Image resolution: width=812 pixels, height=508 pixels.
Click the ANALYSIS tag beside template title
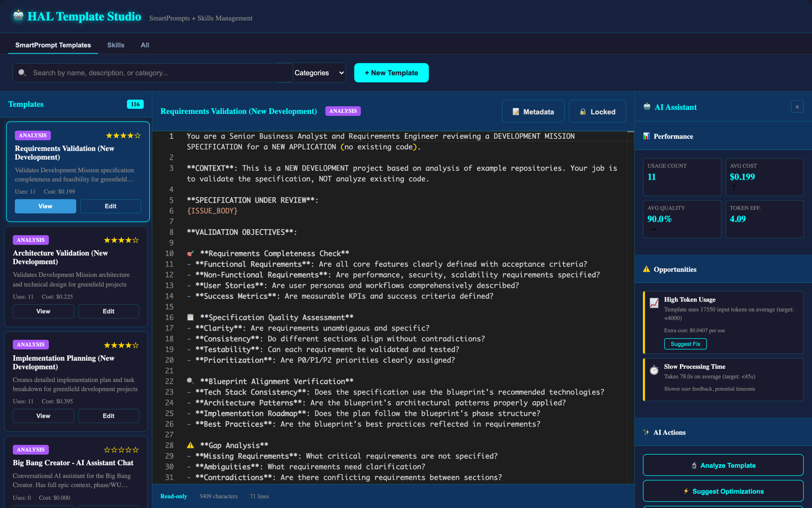click(343, 111)
